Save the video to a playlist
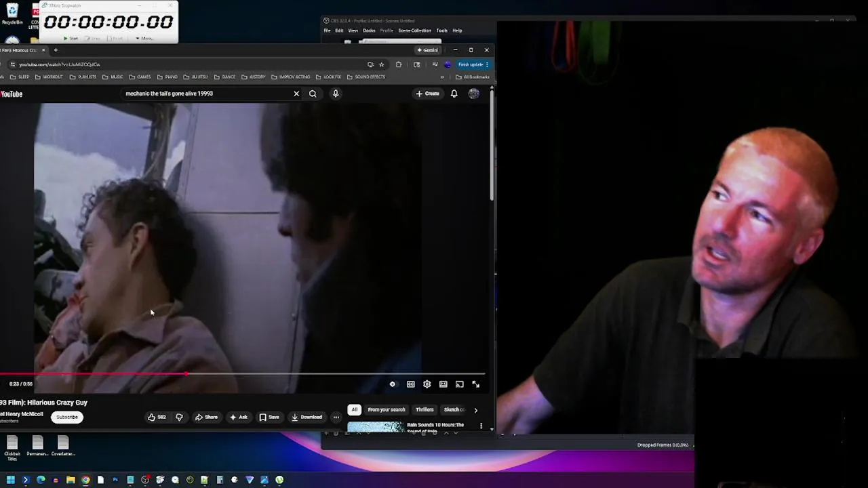The image size is (868, 488). pyautogui.click(x=269, y=417)
